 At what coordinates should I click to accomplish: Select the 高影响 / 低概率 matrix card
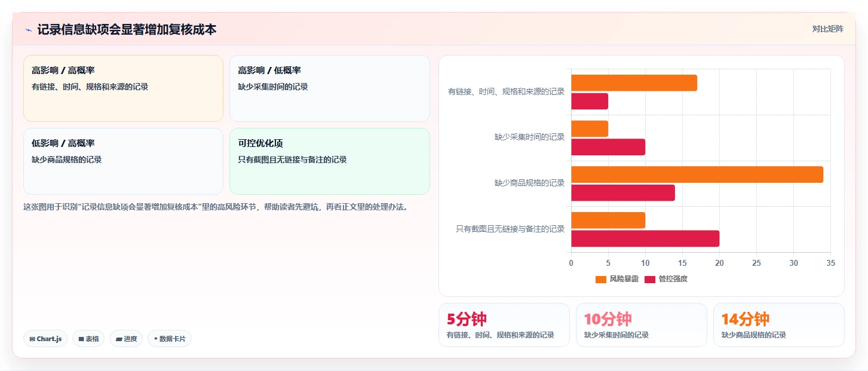330,88
